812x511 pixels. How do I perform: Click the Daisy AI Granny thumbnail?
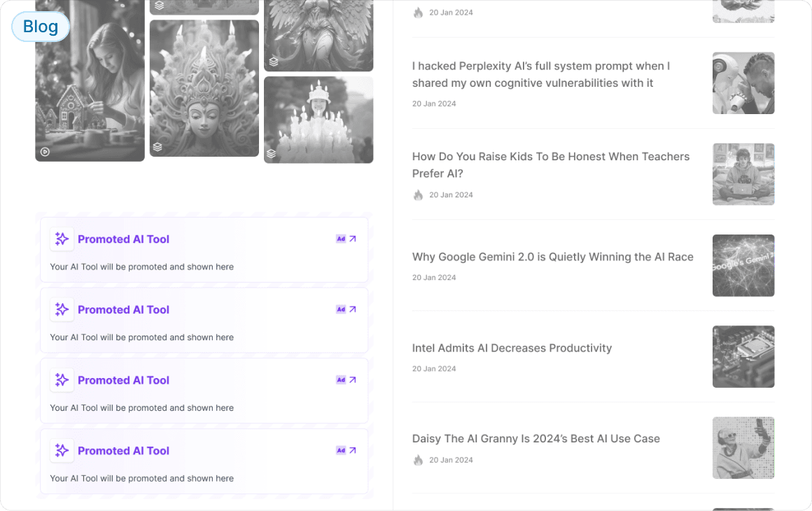coord(743,448)
